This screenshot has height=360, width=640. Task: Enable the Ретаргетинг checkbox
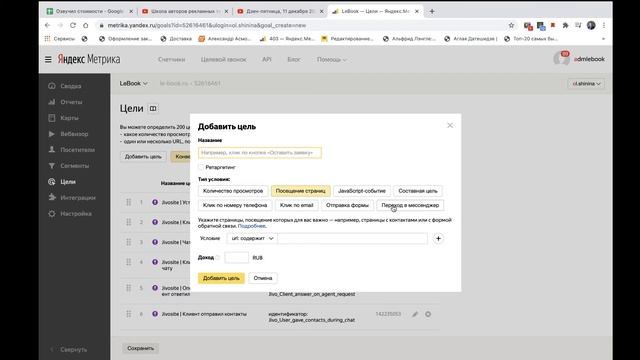[201, 167]
